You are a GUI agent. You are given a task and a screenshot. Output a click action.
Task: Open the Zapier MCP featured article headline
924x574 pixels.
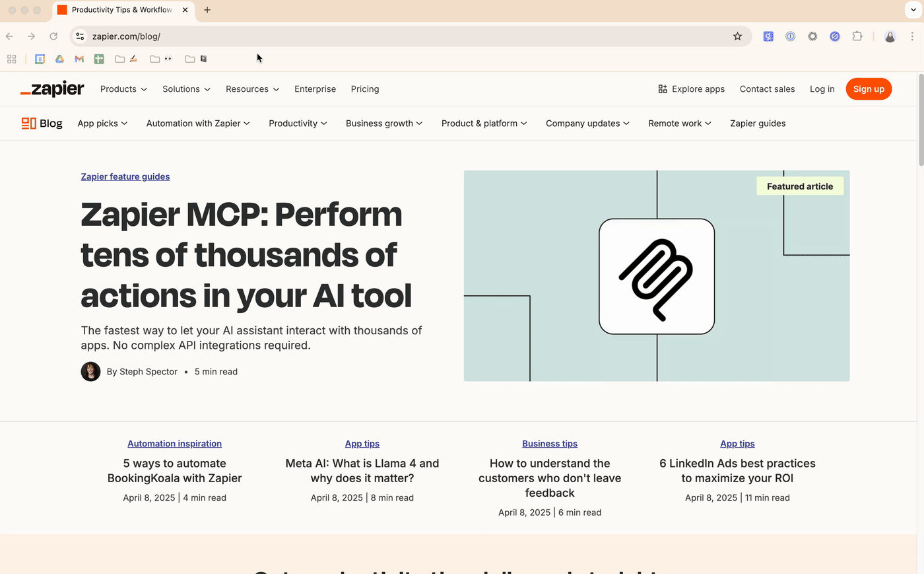[x=246, y=255]
